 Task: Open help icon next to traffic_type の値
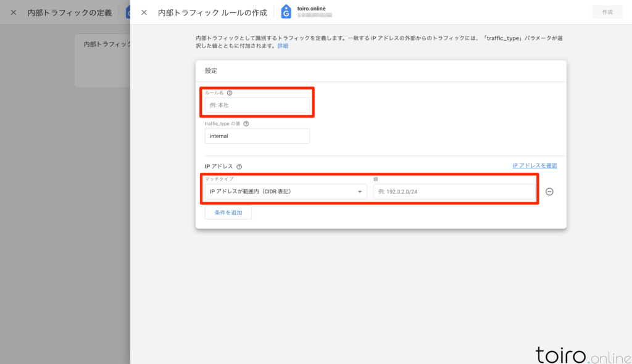point(246,123)
